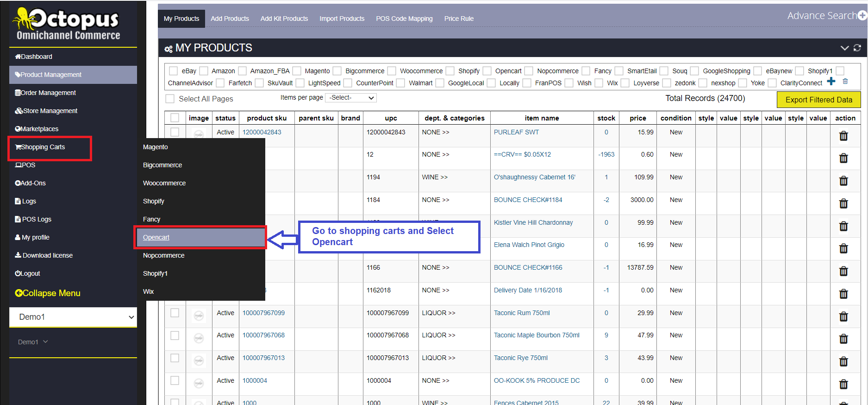Check the Opencart filter checkbox
This screenshot has width=868, height=405.
coord(487,71)
